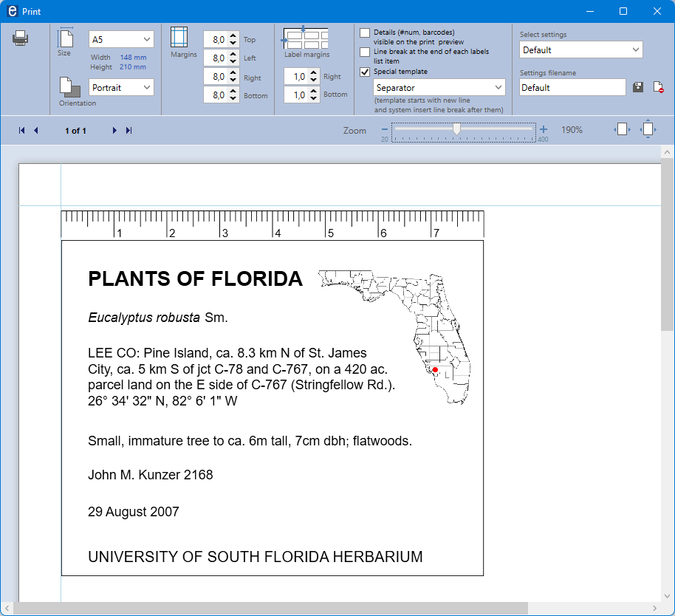Go to the last page
675x616 pixels.
point(129,131)
